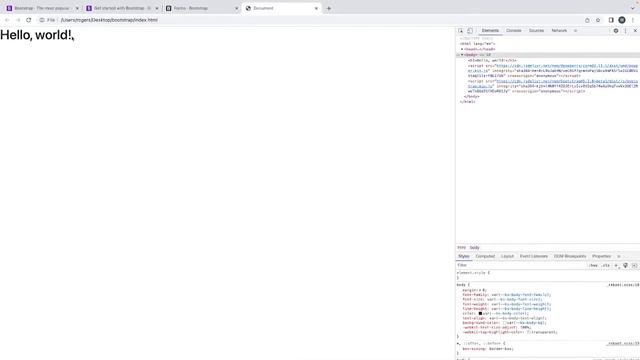Screen dimensions: 640x360
Task: Switch to Bootstrap most popular tab
Action: click(x=42, y=8)
